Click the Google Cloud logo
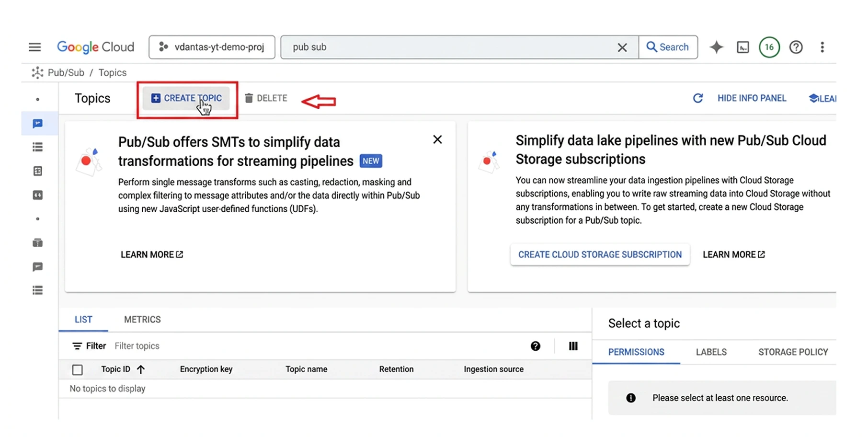Screen dimensions: 868x437 95,47
